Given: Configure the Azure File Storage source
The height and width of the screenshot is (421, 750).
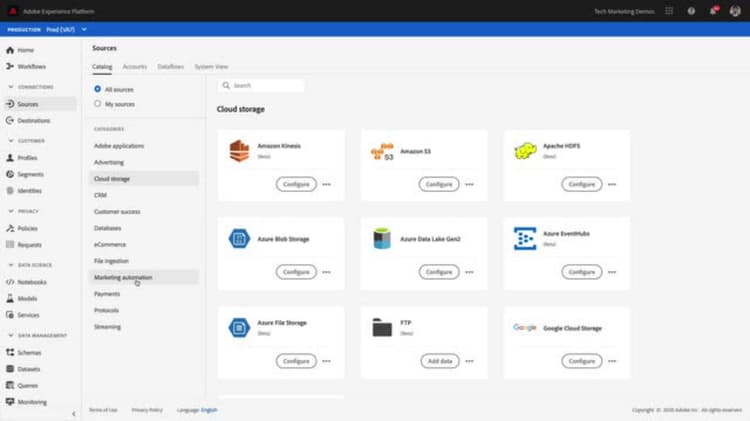Looking at the screenshot, I should click(296, 361).
